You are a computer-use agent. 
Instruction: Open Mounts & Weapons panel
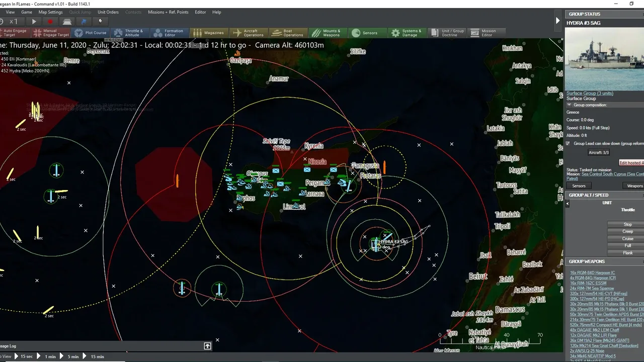pos(326,33)
